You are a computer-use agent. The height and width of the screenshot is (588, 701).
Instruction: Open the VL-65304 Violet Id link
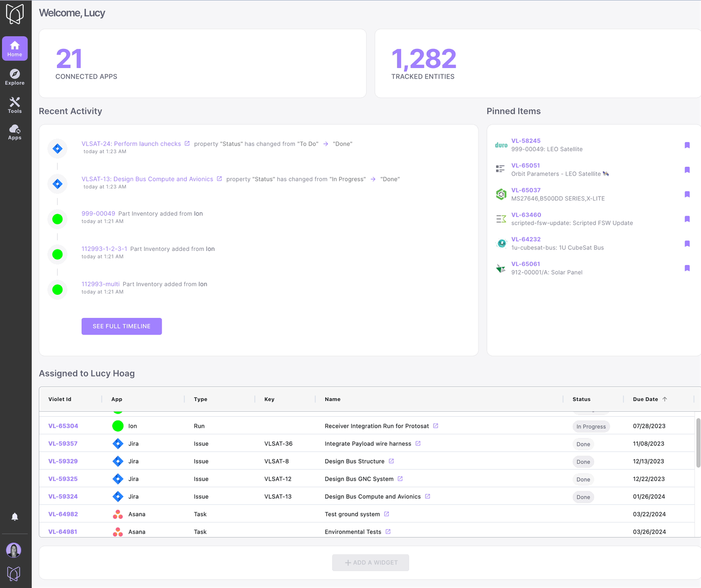coord(63,426)
